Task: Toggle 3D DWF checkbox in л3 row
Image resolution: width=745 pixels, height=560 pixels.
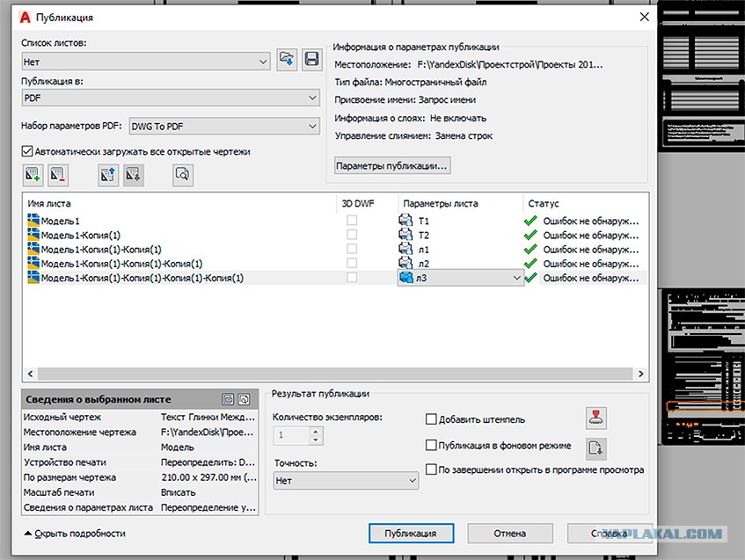Action: 352,277
